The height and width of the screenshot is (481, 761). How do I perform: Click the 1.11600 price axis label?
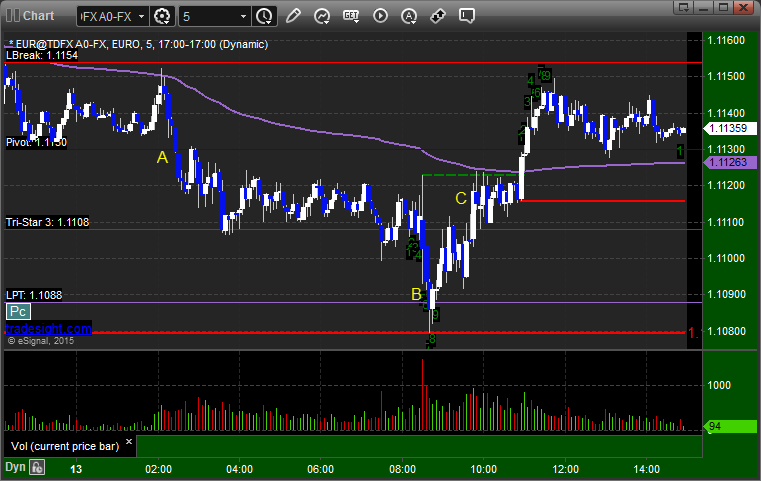(726, 40)
